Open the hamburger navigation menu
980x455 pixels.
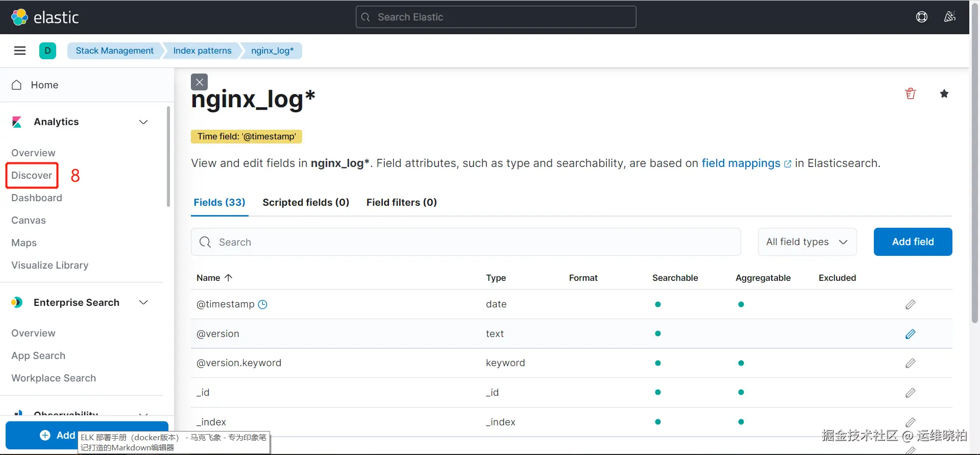pos(20,51)
